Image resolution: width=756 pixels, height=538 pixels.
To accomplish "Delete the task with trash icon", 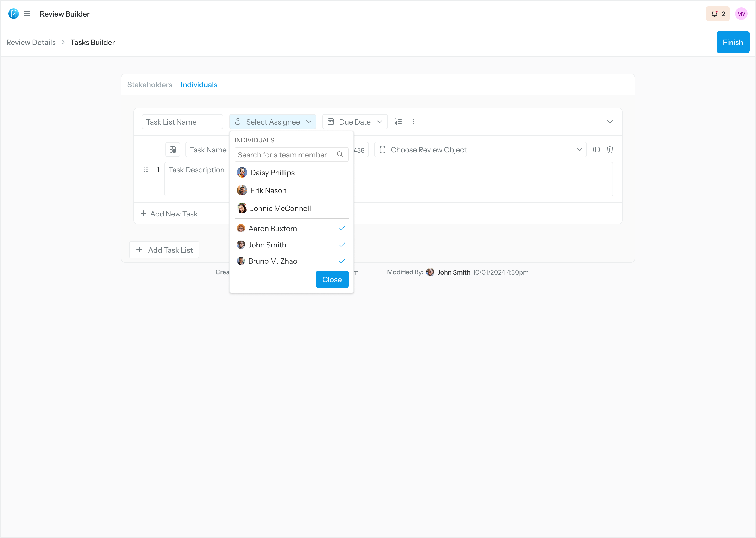I will (610, 149).
